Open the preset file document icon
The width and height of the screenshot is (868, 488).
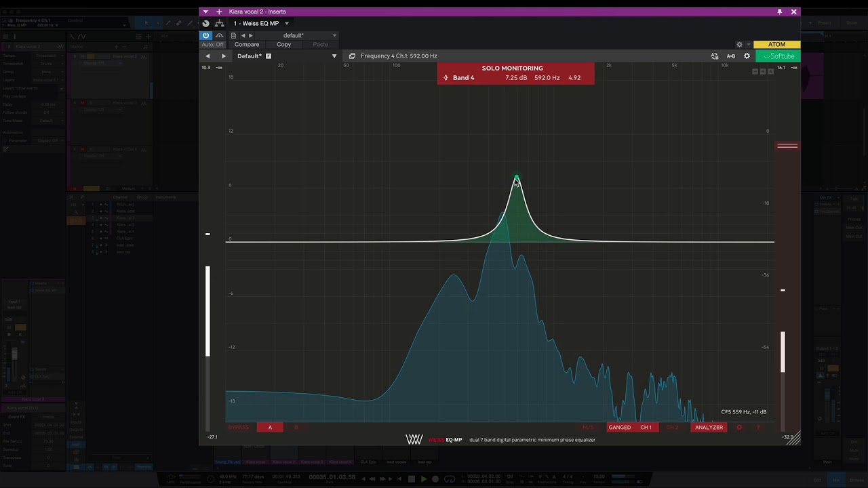tap(233, 35)
